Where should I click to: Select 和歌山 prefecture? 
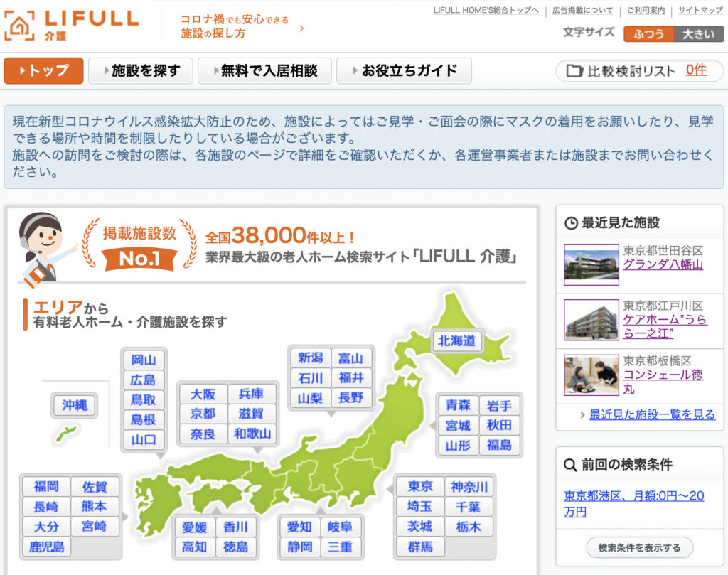pyautogui.click(x=252, y=434)
